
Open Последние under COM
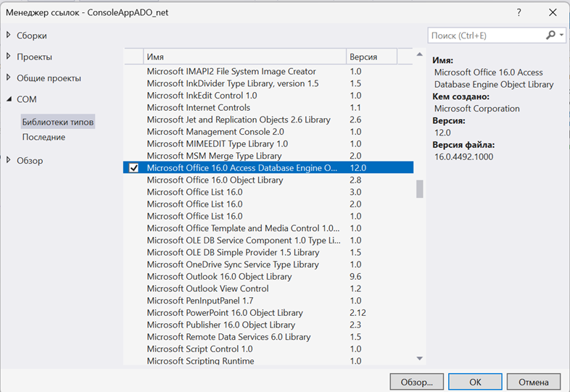tap(44, 137)
